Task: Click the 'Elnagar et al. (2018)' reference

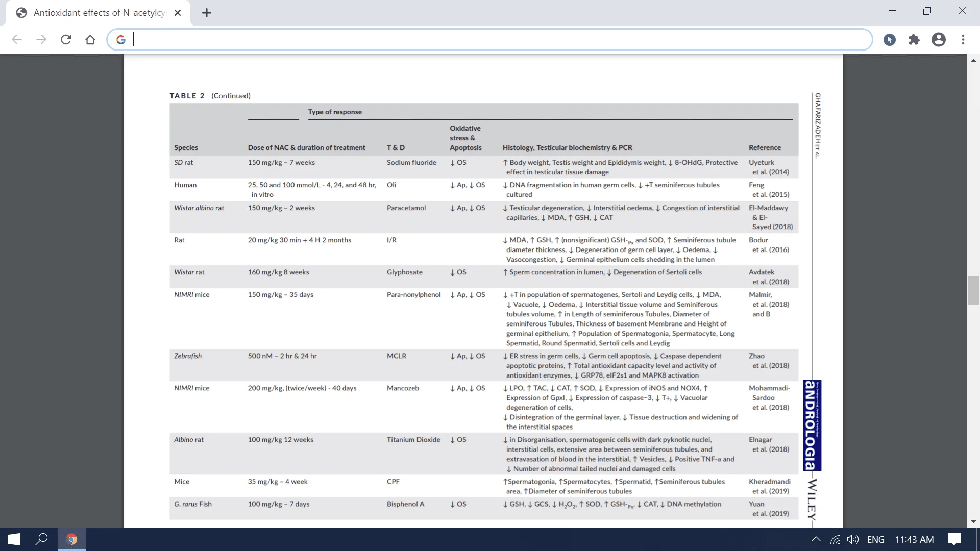Action: coord(769,444)
